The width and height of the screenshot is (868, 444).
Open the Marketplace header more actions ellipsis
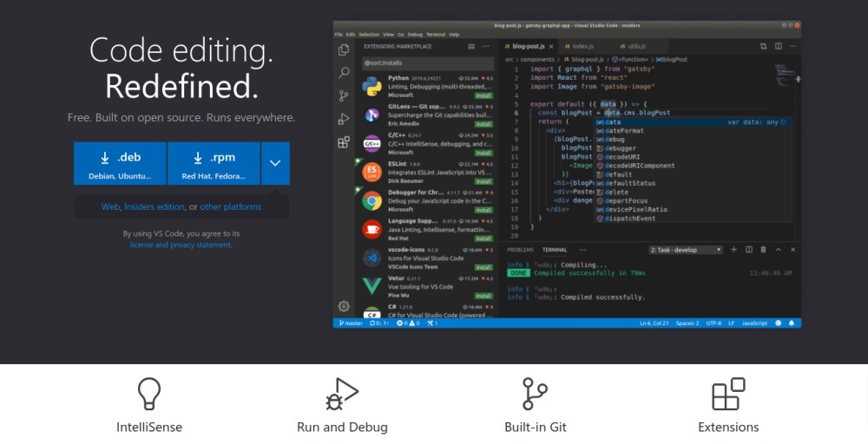pyautogui.click(x=486, y=47)
